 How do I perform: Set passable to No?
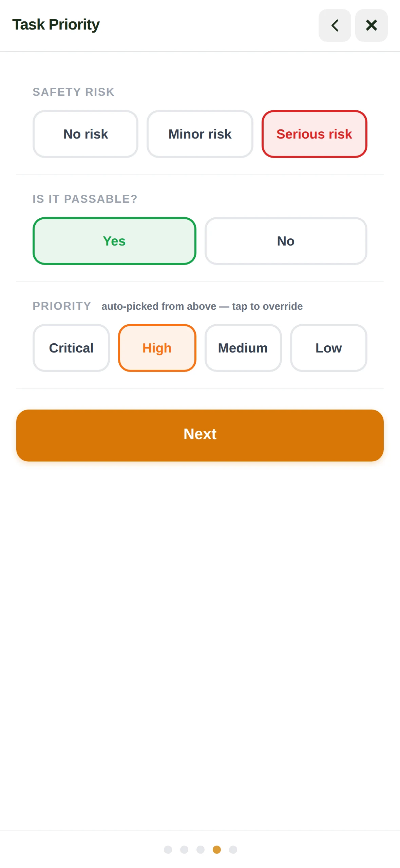pos(286,241)
